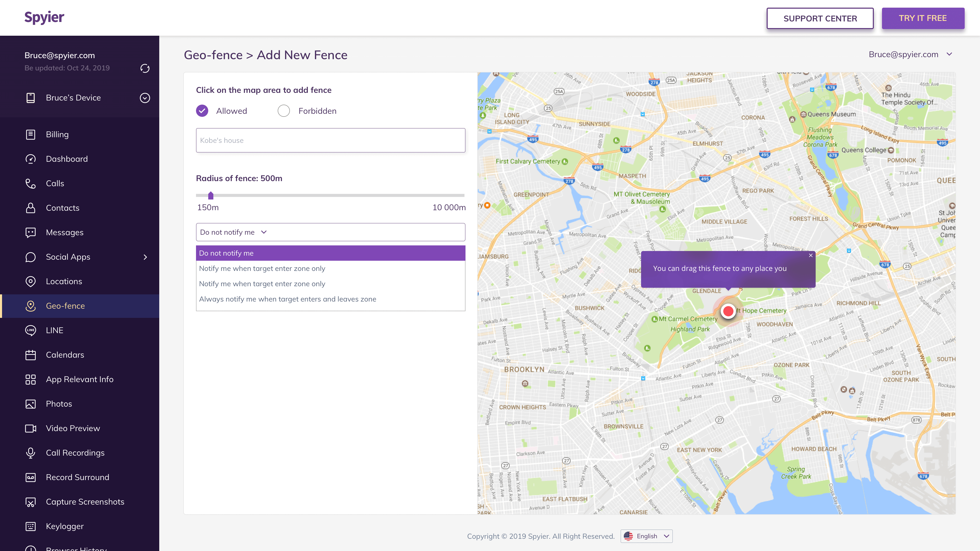Click the Contacts person icon
This screenshot has width=980, height=551.
click(x=30, y=208)
